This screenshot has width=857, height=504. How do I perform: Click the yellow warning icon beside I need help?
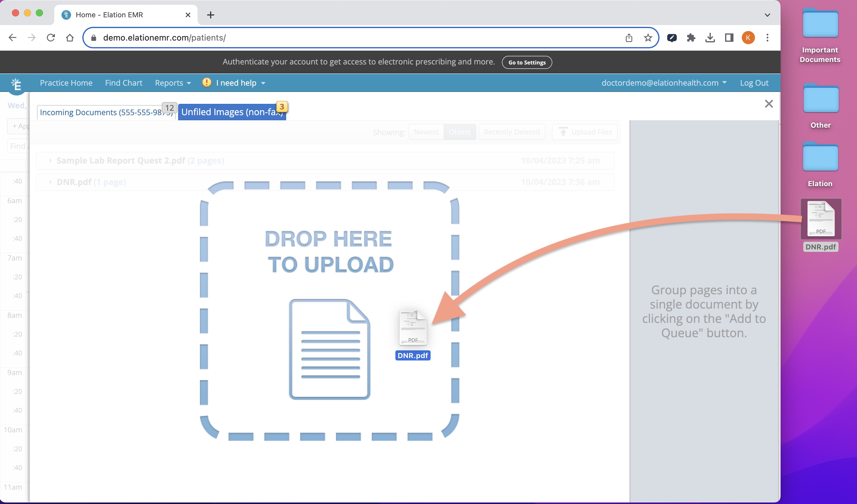pyautogui.click(x=206, y=82)
